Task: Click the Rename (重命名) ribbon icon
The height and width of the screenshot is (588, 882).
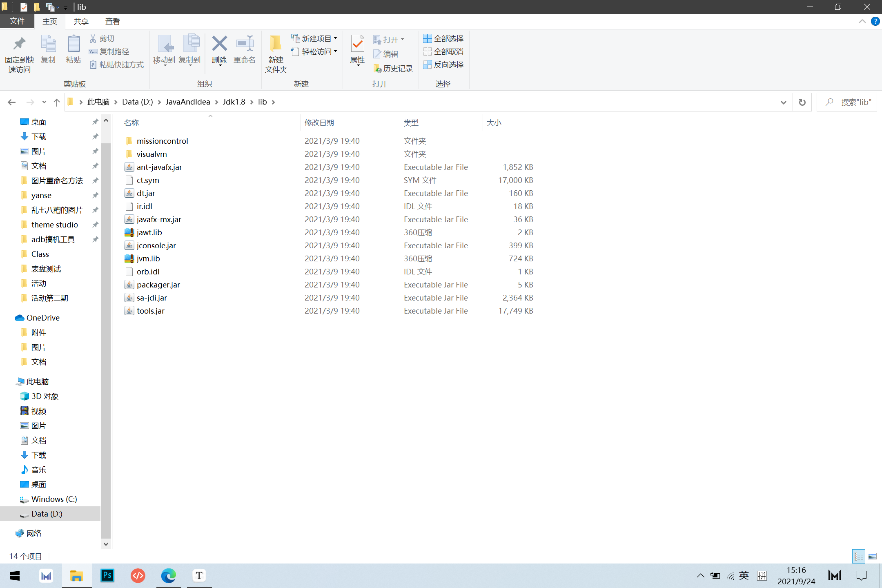Action: pyautogui.click(x=244, y=44)
